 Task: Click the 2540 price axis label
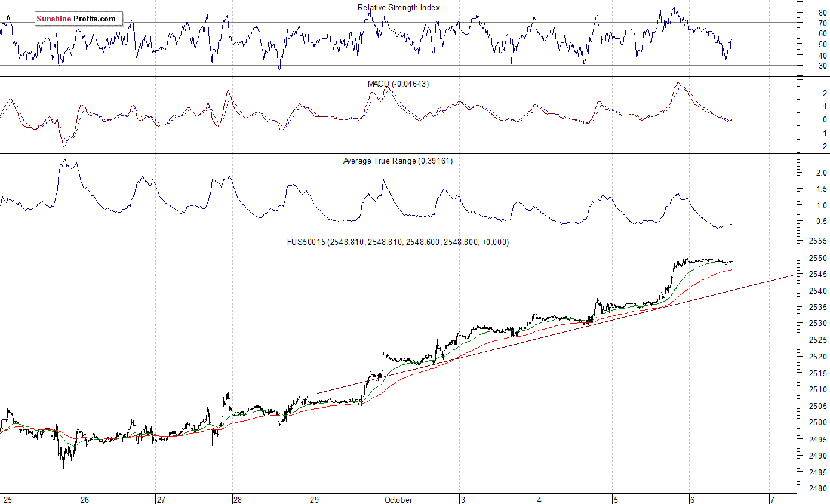click(x=818, y=291)
